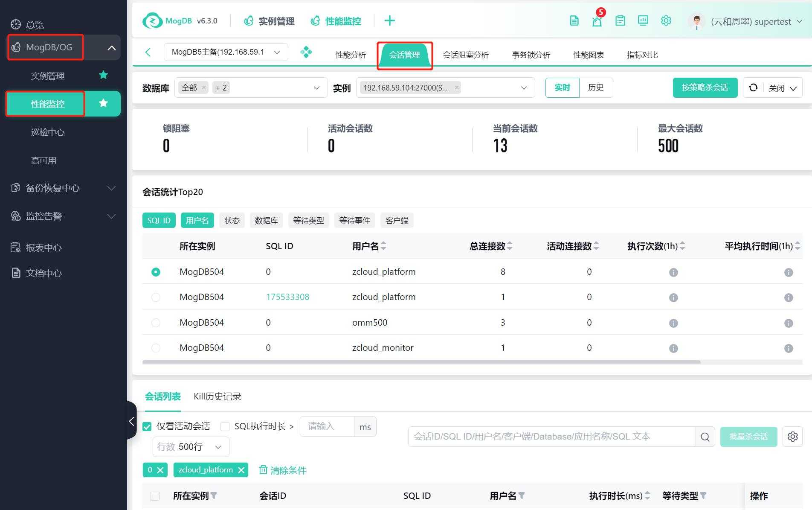Collapse sidebar using the left handle arrow
The width and height of the screenshot is (812, 510).
tap(131, 422)
